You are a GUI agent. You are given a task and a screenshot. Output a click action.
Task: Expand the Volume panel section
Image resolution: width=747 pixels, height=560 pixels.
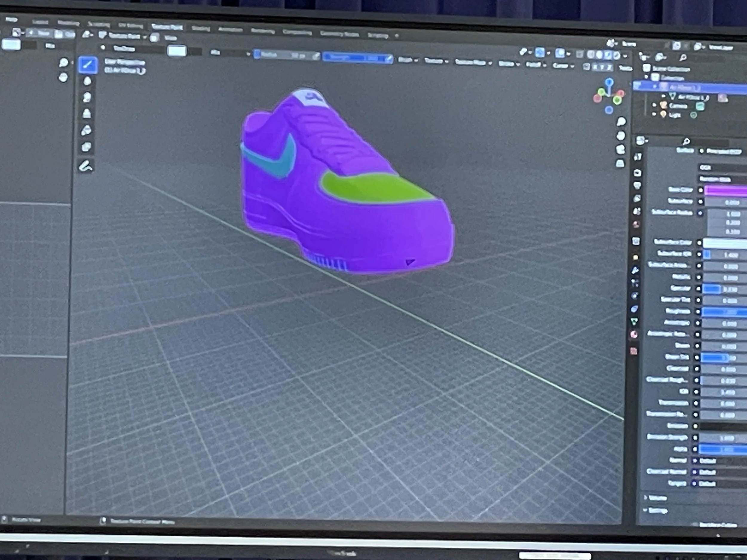tap(655, 498)
